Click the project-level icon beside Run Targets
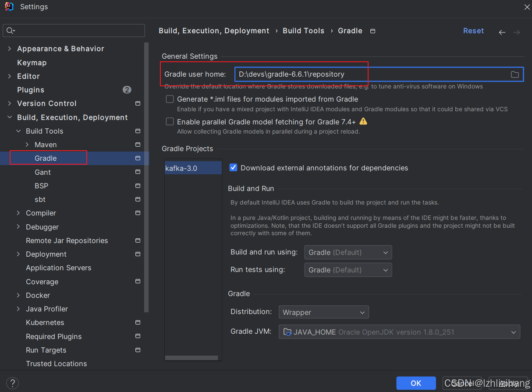The width and height of the screenshot is (532, 392). coord(138,350)
